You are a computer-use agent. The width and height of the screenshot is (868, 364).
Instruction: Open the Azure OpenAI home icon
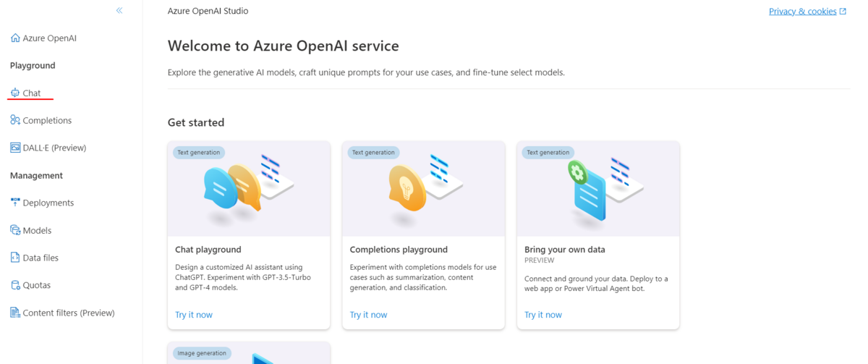(x=15, y=38)
